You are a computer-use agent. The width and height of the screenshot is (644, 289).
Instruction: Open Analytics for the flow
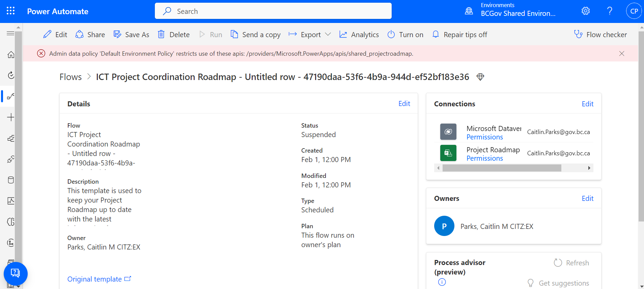tap(359, 34)
